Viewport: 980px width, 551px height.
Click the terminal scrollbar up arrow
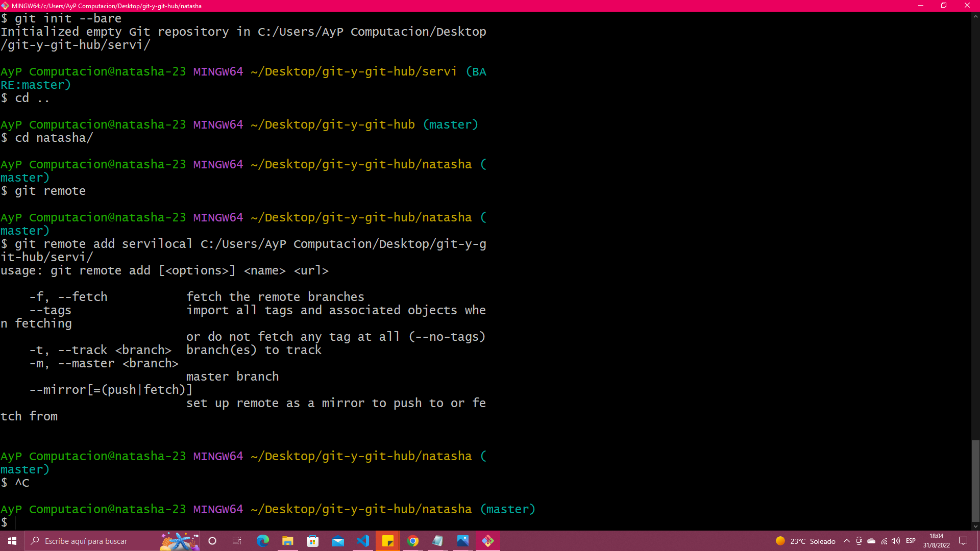[x=975, y=16]
